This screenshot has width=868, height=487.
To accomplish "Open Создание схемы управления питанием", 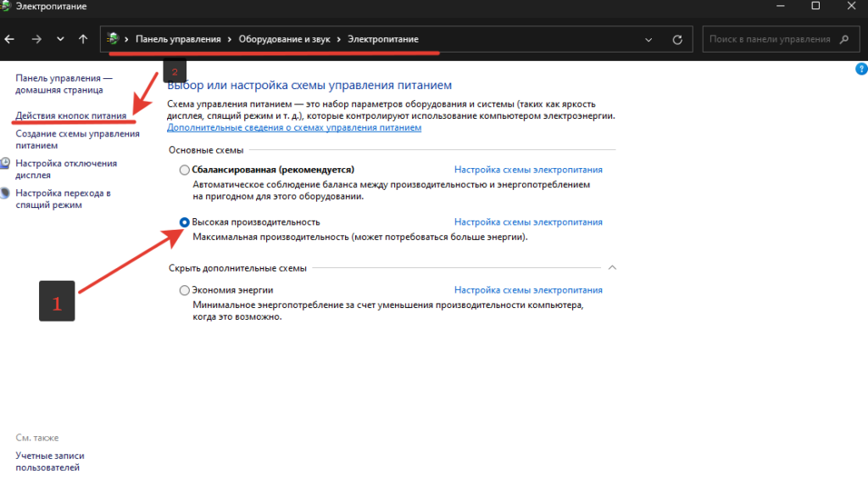I will [77, 140].
